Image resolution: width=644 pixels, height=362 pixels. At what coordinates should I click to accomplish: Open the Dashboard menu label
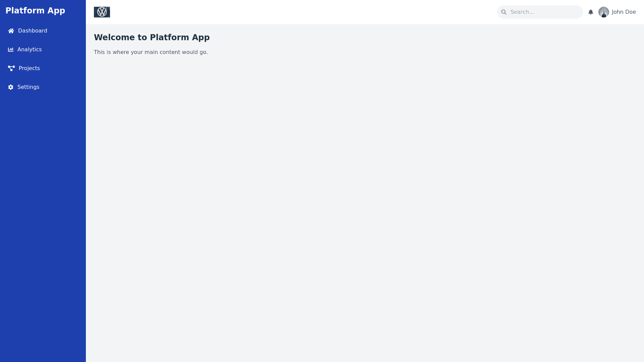(33, 31)
